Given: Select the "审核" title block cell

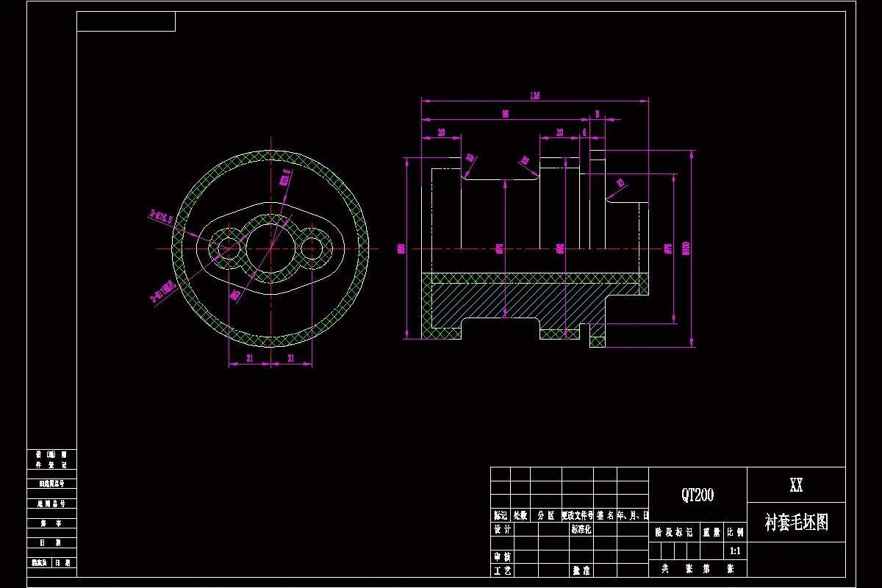Looking at the screenshot, I should pos(502,556).
